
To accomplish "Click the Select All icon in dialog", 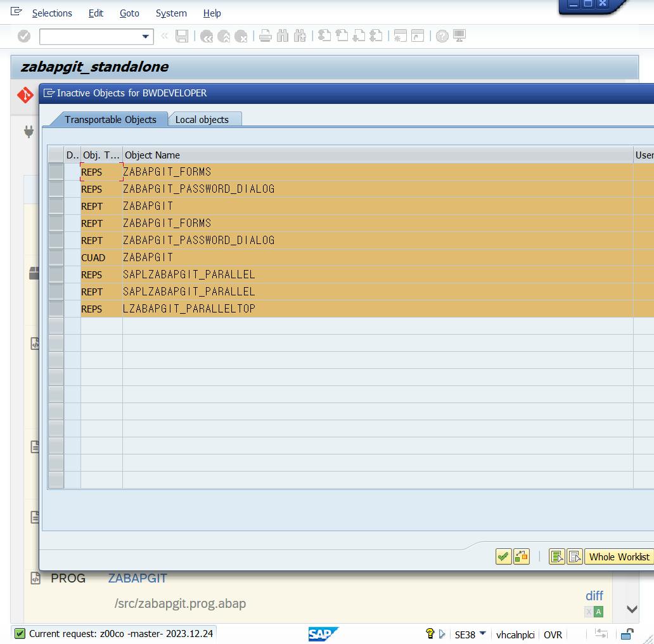I will pyautogui.click(x=557, y=557).
